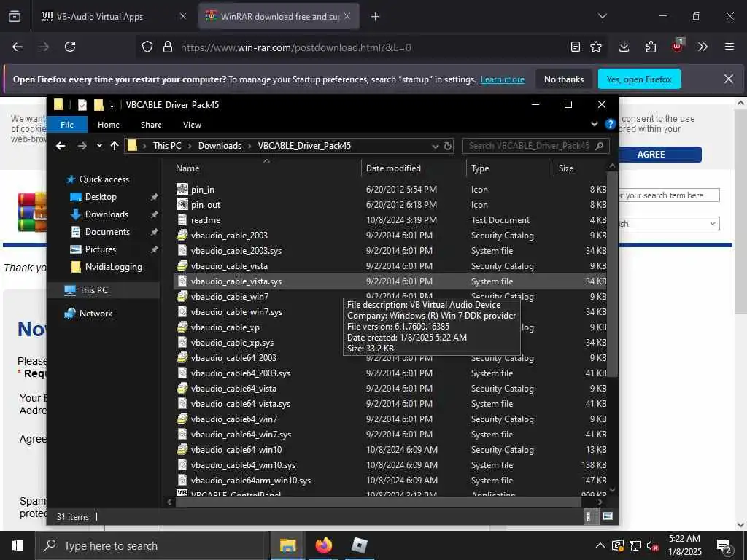Go back in File Explorer

(x=61, y=146)
